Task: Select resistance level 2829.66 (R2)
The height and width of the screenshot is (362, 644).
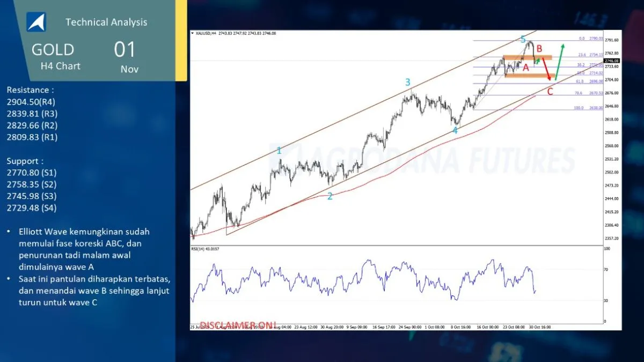Action: [32, 125]
